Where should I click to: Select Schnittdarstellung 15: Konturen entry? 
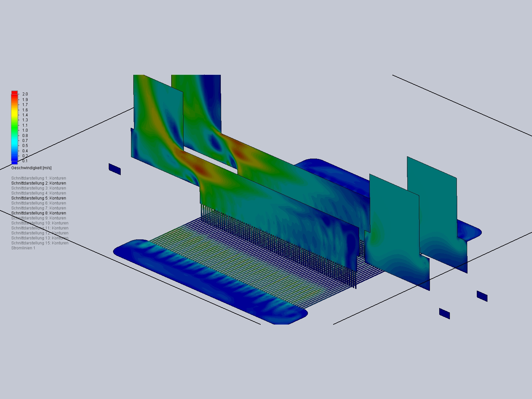[x=40, y=243]
